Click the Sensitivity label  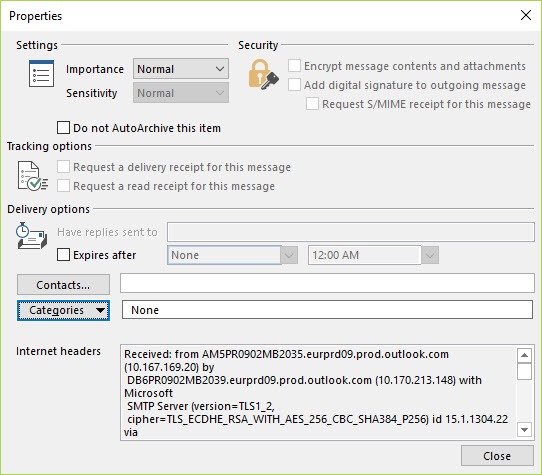point(92,93)
